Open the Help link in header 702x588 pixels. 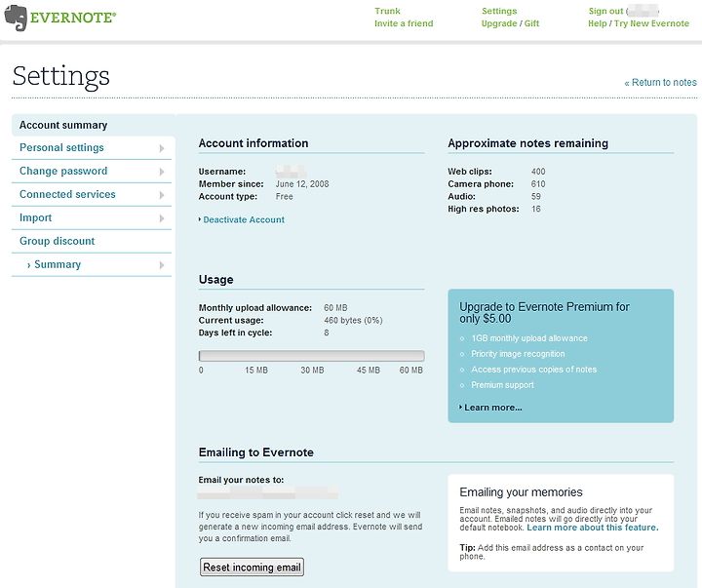[598, 23]
